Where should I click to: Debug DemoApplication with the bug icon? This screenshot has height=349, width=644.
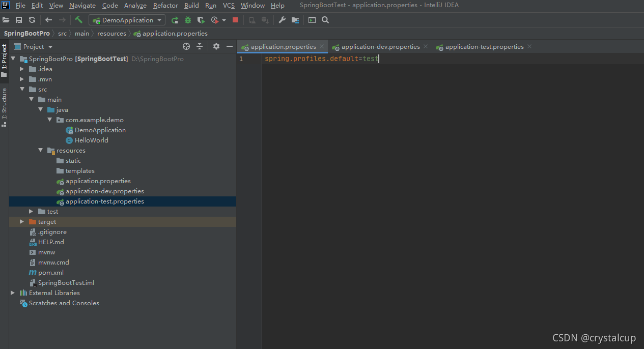(x=188, y=20)
